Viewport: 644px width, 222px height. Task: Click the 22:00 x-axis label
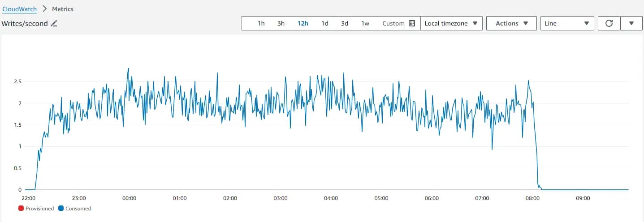(28, 198)
